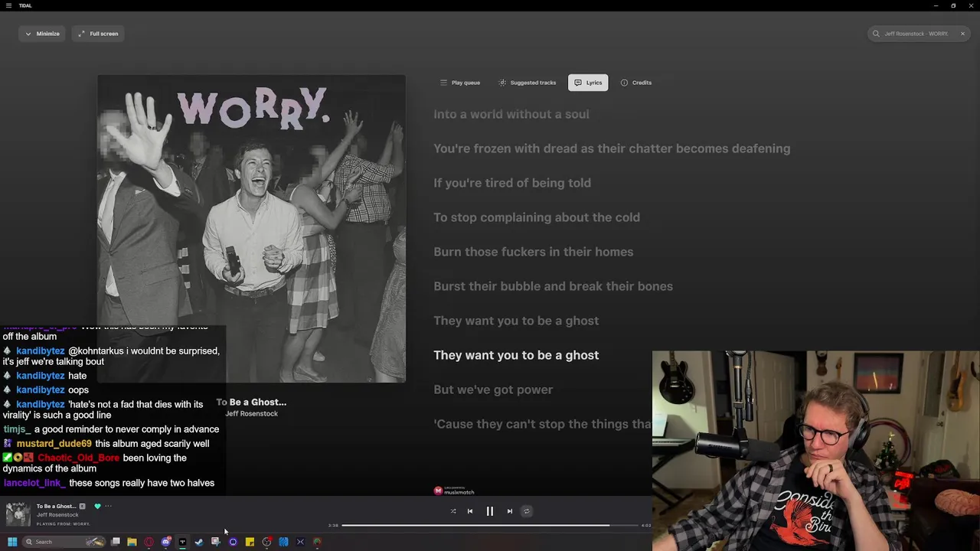Jump to "To stop complaining about the cold"
The image size is (980, 551).
tap(537, 217)
